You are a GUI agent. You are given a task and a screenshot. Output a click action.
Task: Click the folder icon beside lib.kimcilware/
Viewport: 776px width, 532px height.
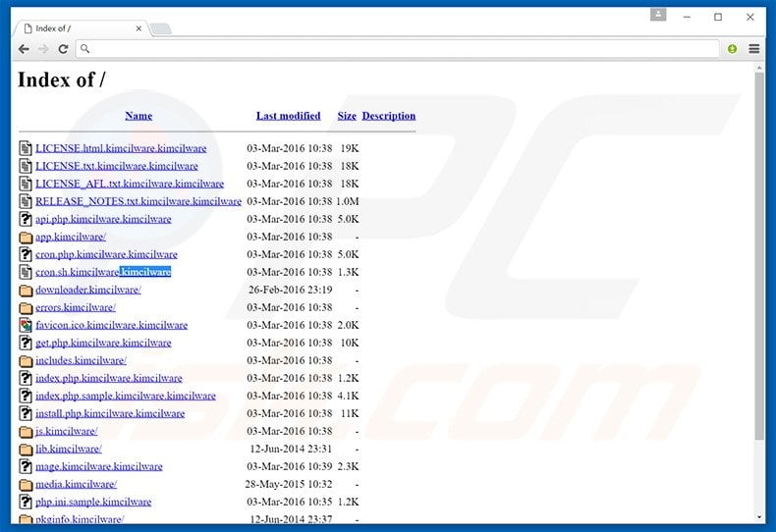pyautogui.click(x=26, y=450)
